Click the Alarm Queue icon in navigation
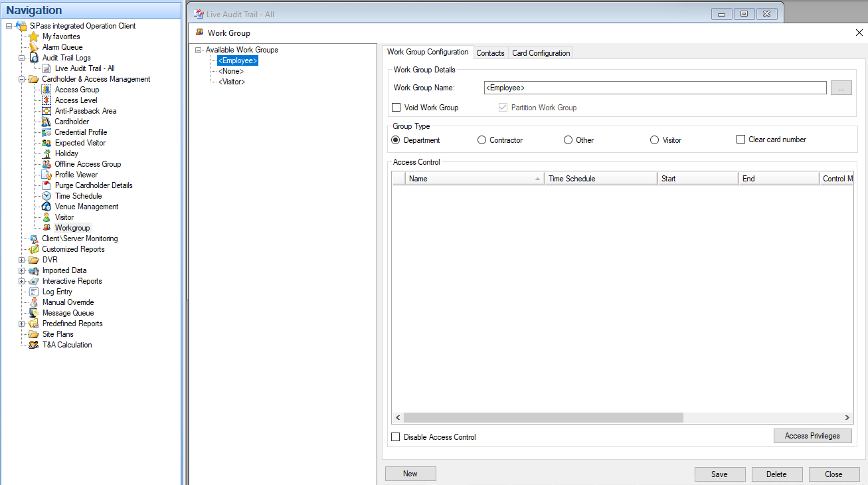This screenshot has width=868, height=485. pyautogui.click(x=34, y=47)
